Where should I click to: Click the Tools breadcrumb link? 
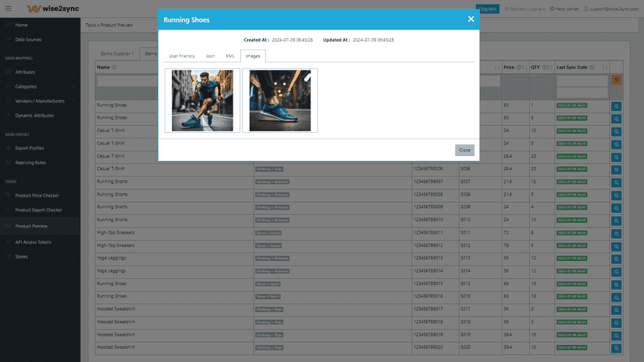[90, 25]
